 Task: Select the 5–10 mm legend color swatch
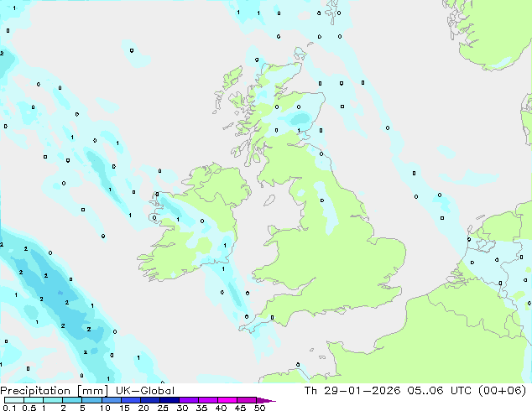[x=91, y=400]
